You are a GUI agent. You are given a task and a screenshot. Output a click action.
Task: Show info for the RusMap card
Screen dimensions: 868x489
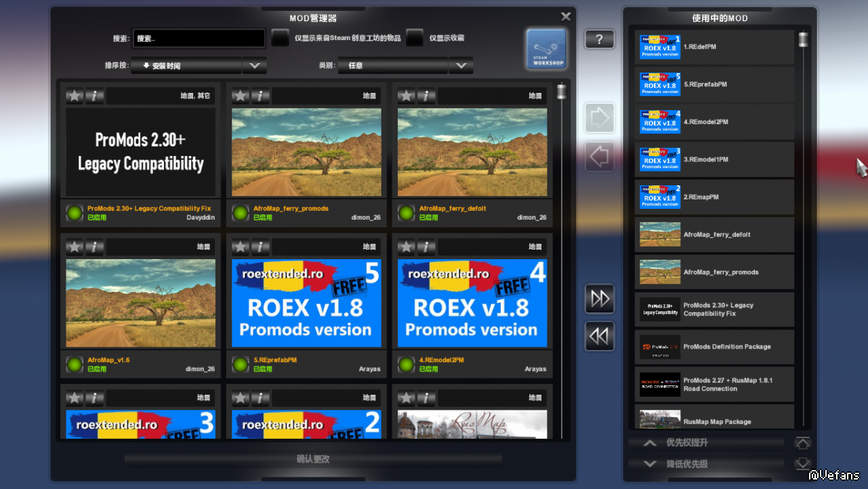(426, 398)
